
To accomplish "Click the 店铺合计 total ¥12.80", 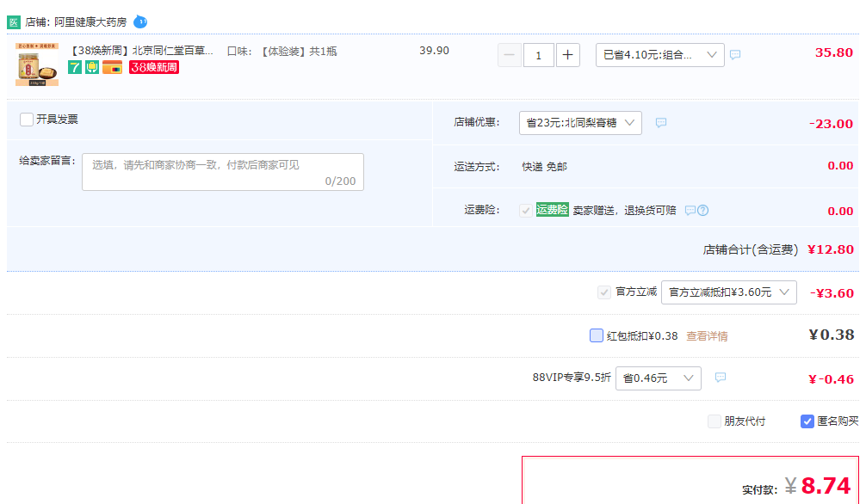I will pyautogui.click(x=831, y=249).
